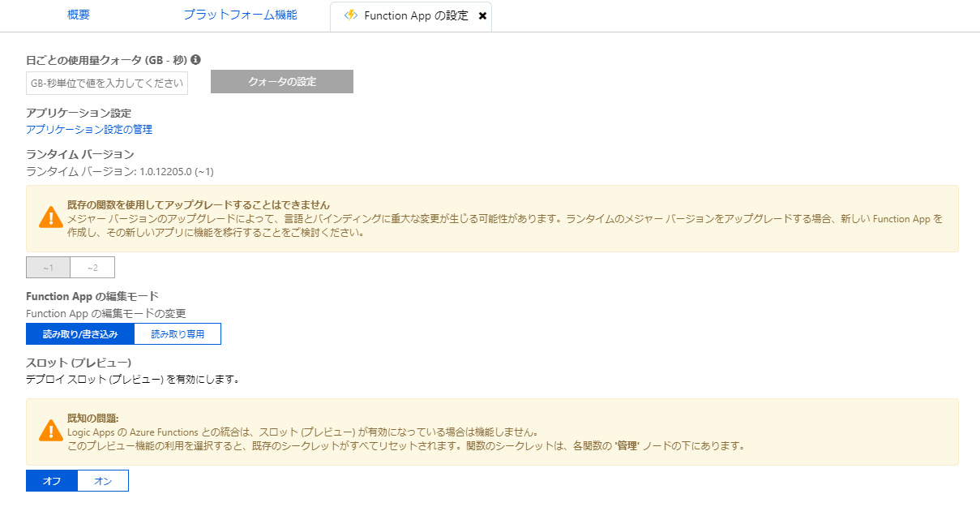
Task: Select the Function App の設定 tab
Action: point(411,16)
